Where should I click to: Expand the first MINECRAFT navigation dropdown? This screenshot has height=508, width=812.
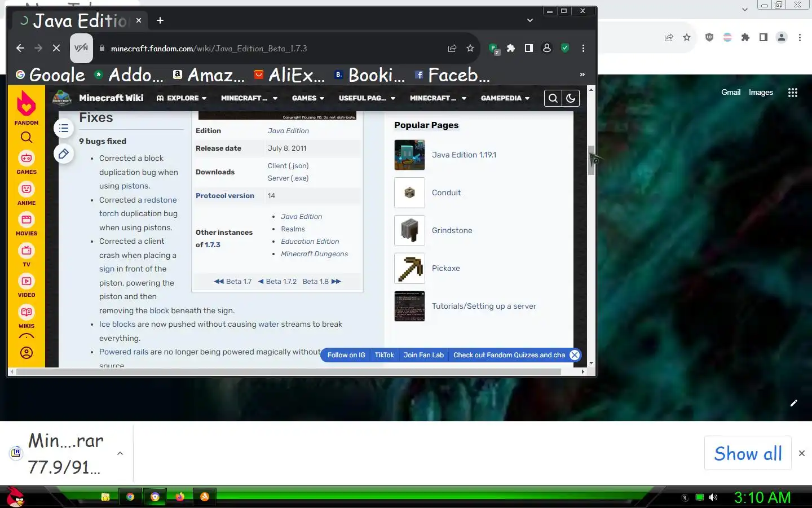[x=249, y=98]
